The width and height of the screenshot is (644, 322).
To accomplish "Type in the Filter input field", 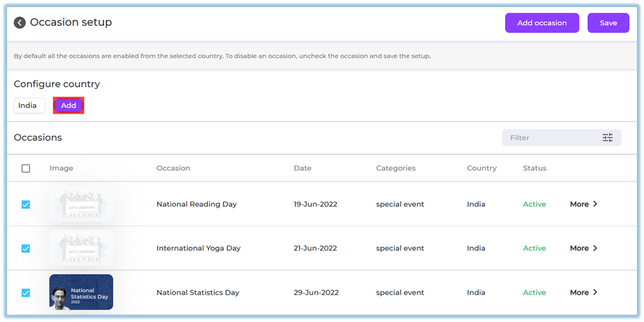I will coord(549,138).
